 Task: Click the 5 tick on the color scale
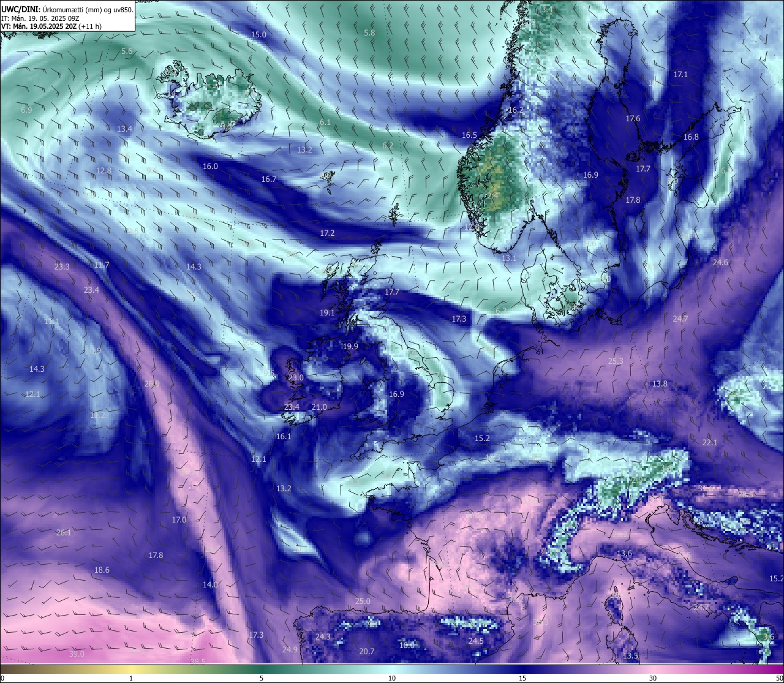(x=262, y=678)
